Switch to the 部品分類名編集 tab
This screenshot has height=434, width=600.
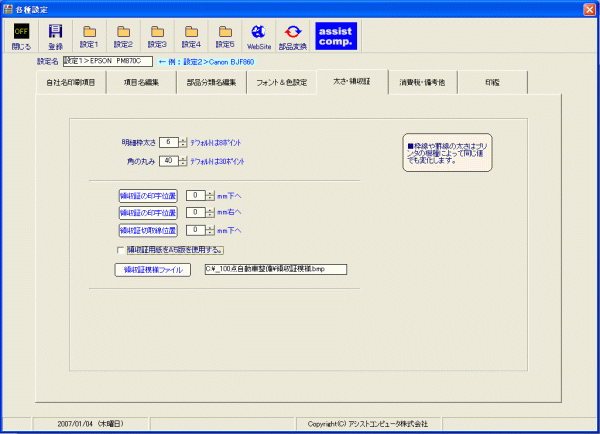pos(211,82)
